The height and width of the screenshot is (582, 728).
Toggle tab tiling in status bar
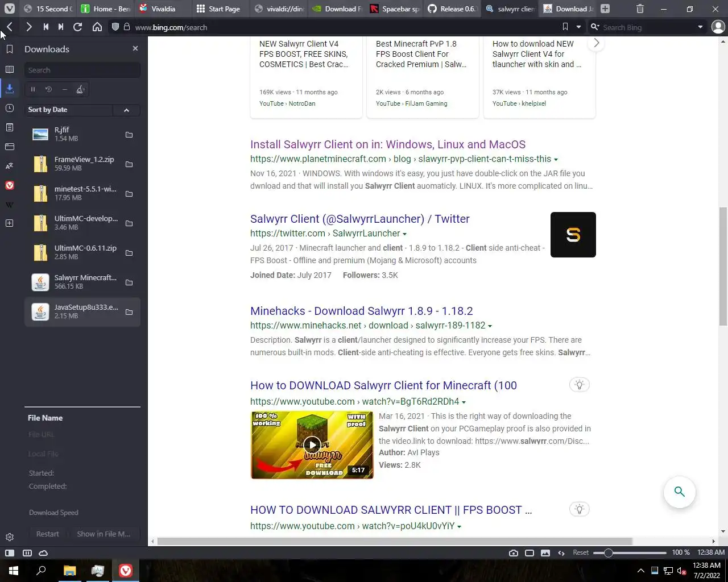[x=27, y=553]
